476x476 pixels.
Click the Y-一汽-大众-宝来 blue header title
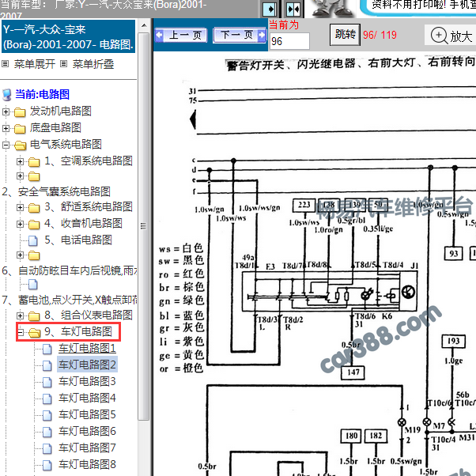pyautogui.click(x=68, y=36)
